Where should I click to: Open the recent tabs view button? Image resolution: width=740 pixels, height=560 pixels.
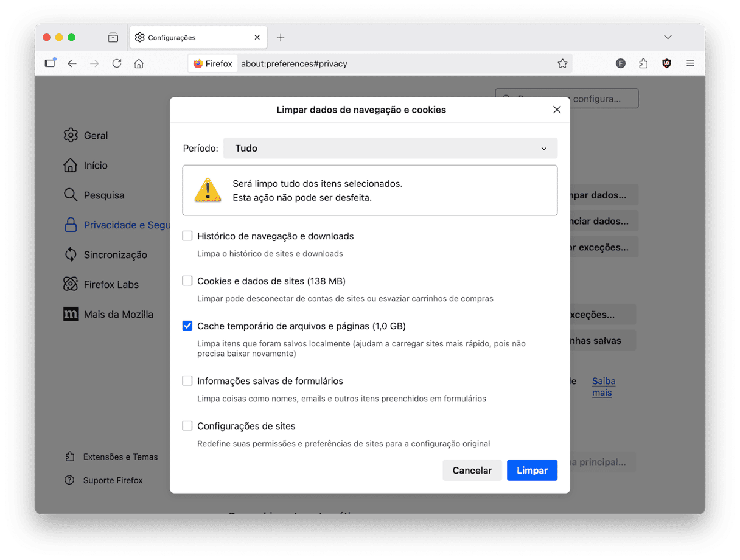click(x=113, y=38)
